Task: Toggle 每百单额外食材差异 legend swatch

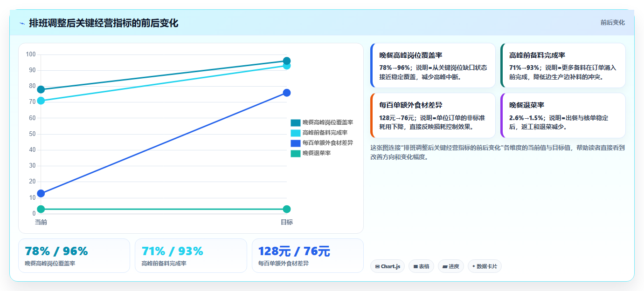Action: 295,143
